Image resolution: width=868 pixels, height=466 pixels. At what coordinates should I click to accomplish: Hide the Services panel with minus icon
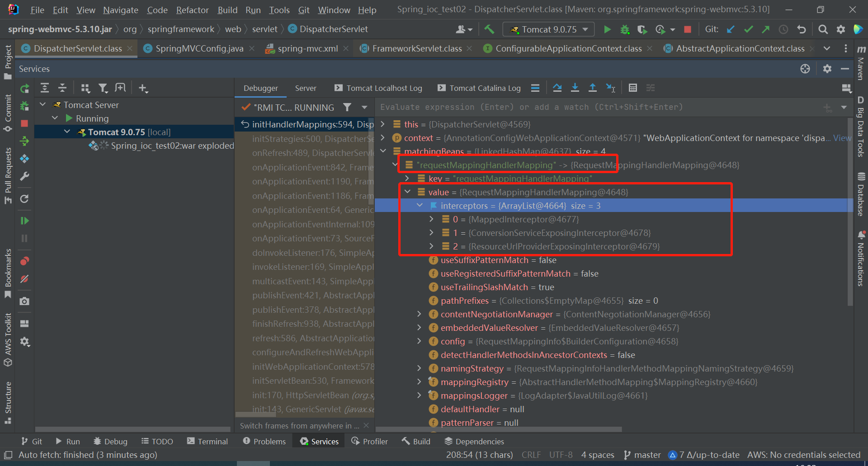(845, 69)
